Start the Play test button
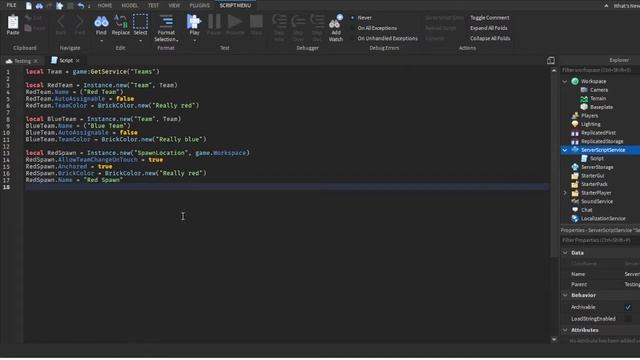Viewport: 640px width, 360px height. point(194,21)
